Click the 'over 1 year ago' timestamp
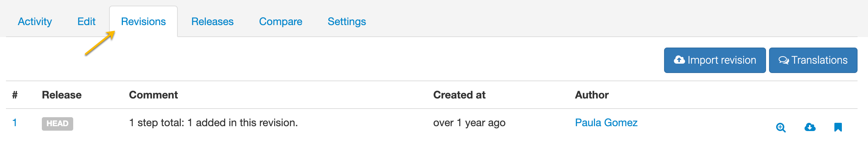The width and height of the screenshot is (868, 155). (469, 123)
